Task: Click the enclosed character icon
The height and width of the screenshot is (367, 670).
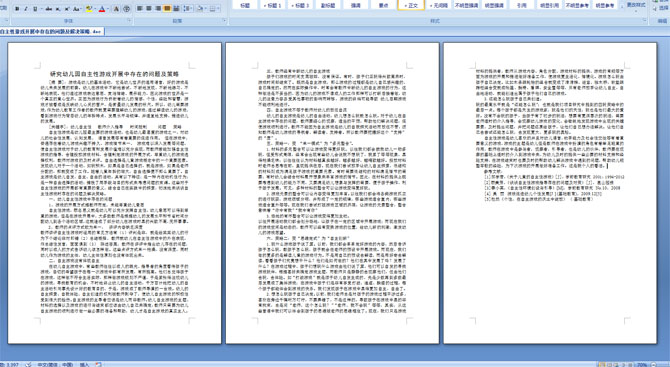Action: click(x=127, y=9)
